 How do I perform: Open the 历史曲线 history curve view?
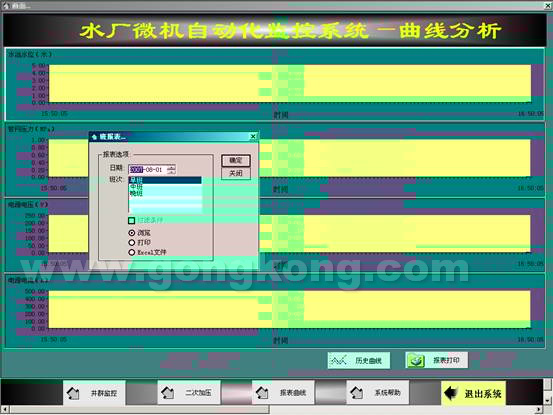pos(359,360)
